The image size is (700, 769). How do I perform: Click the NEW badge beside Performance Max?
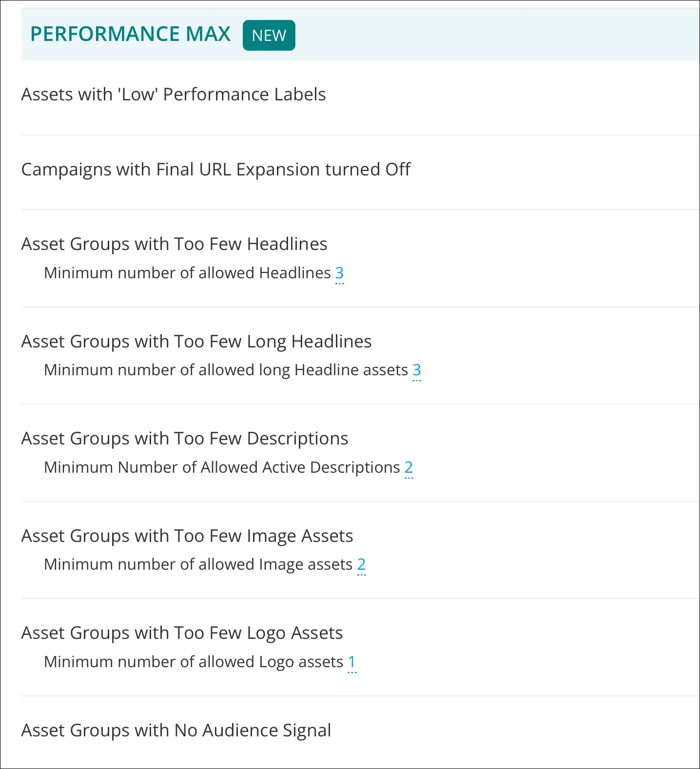pos(269,36)
